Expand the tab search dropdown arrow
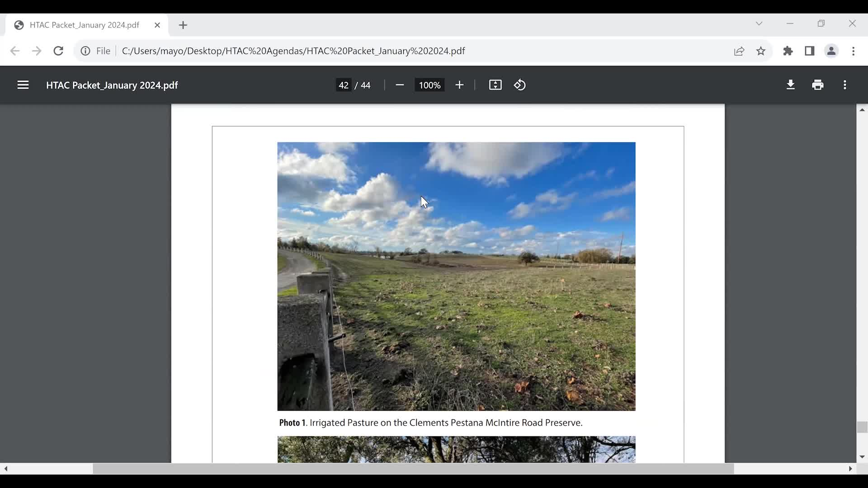Viewport: 868px width, 488px height. 759,23
